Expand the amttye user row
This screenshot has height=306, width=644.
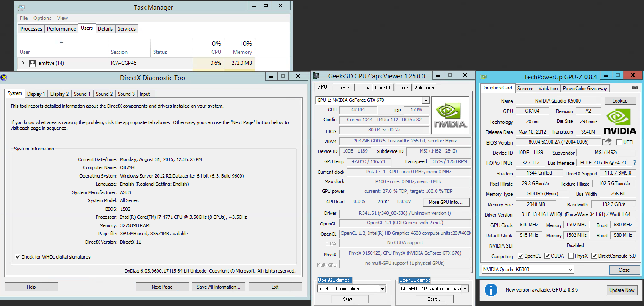[x=23, y=63]
